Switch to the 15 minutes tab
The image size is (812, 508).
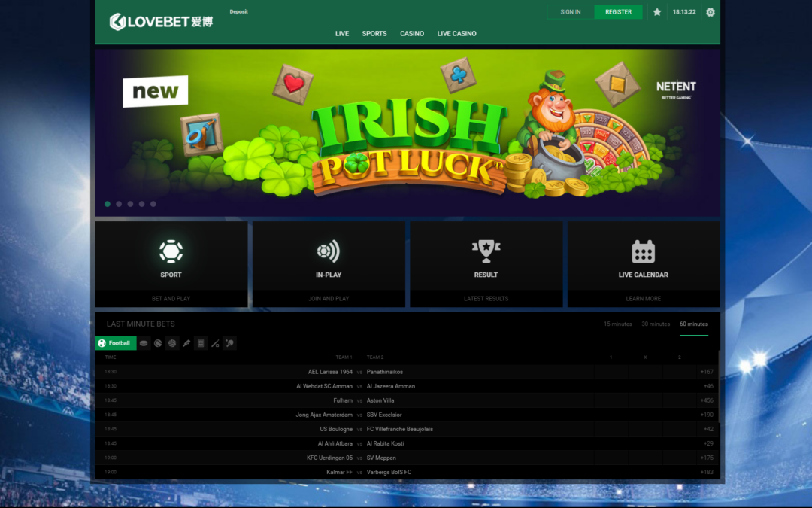(618, 324)
